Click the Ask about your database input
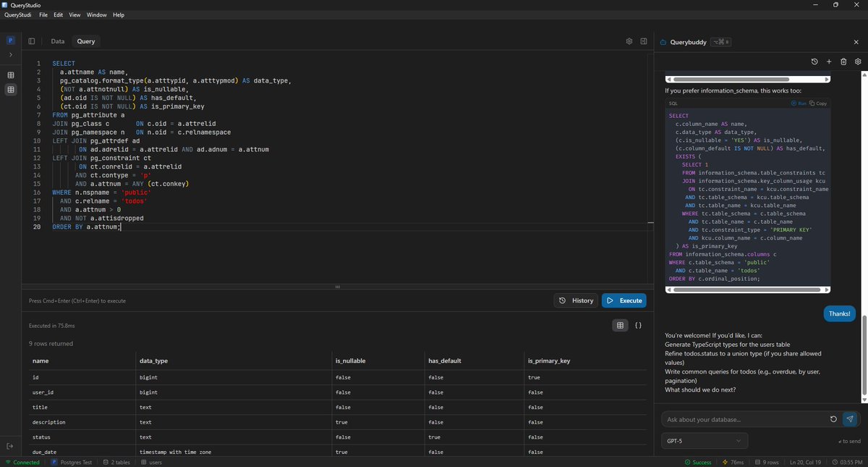This screenshot has height=467, width=868. click(x=745, y=419)
